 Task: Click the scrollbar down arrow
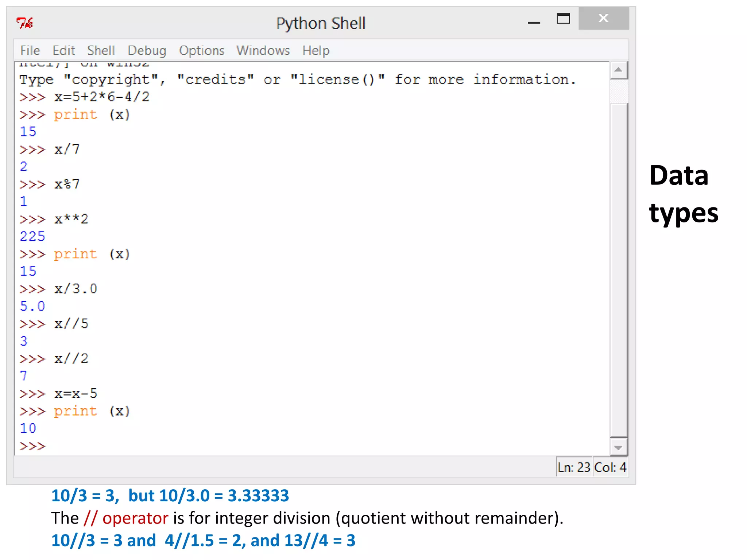coord(618,447)
